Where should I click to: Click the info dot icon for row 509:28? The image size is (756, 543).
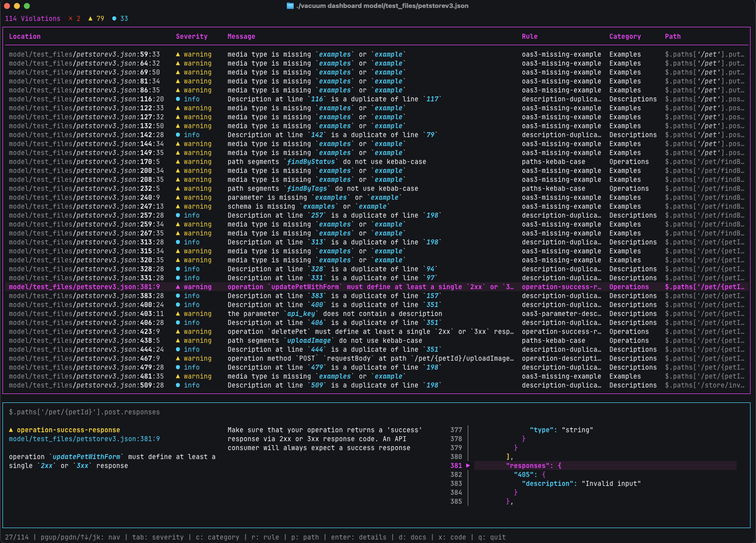coord(178,386)
